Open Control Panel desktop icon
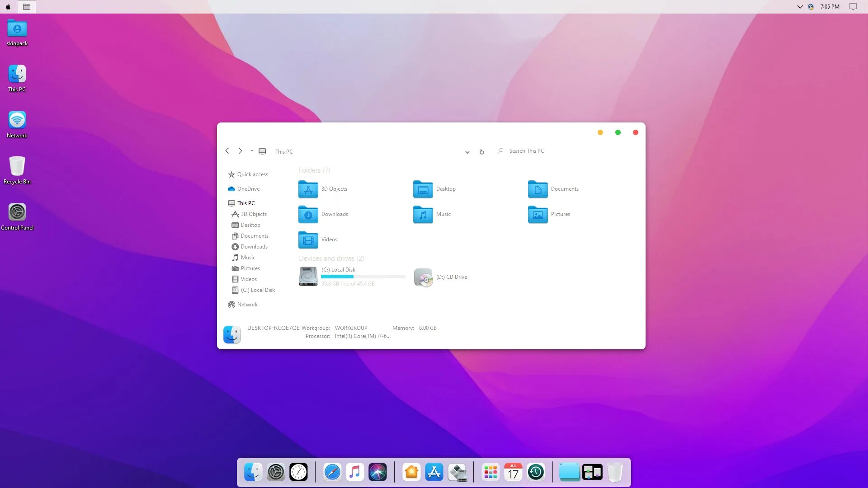Screen dimensions: 868x488 pos(17,212)
